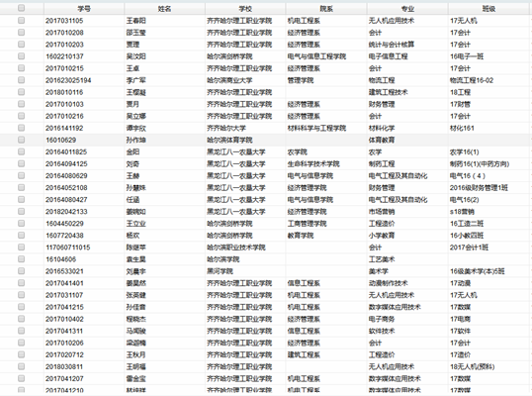
Task: Select the checkbox for 2017041207
Action: click(21, 378)
